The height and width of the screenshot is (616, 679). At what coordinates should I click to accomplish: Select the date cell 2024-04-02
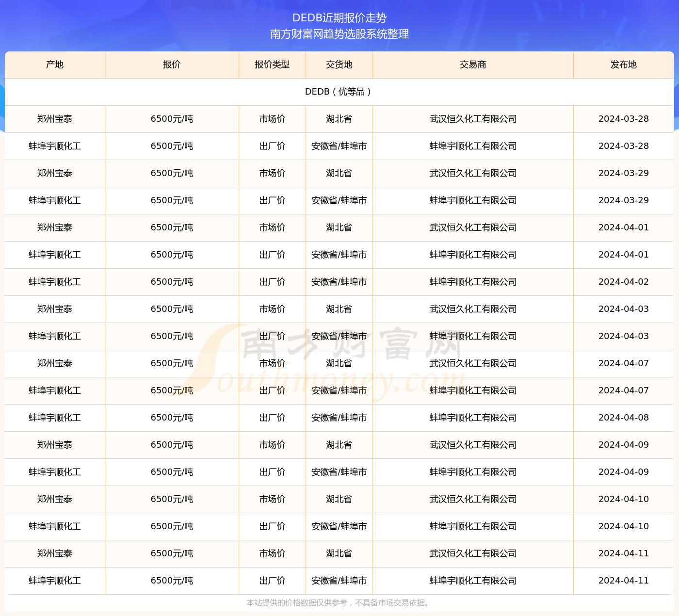tap(624, 282)
